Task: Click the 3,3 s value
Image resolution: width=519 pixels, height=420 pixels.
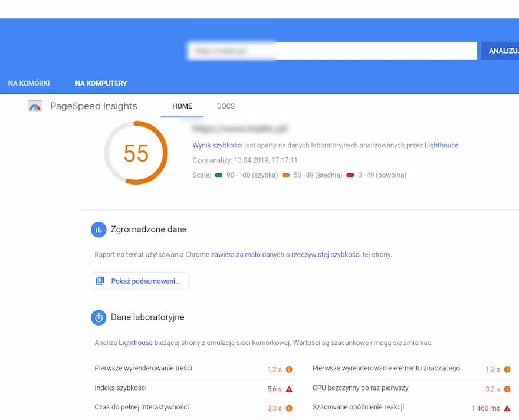Action: pyautogui.click(x=274, y=408)
